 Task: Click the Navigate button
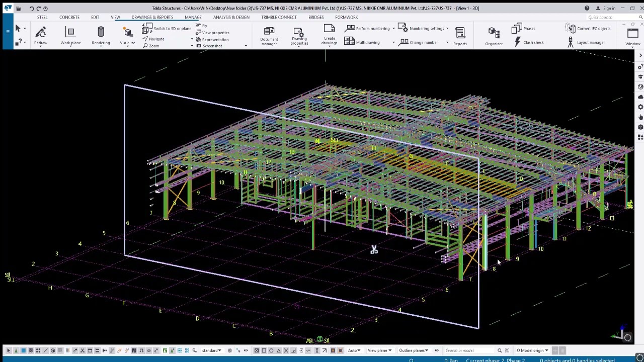(153, 39)
